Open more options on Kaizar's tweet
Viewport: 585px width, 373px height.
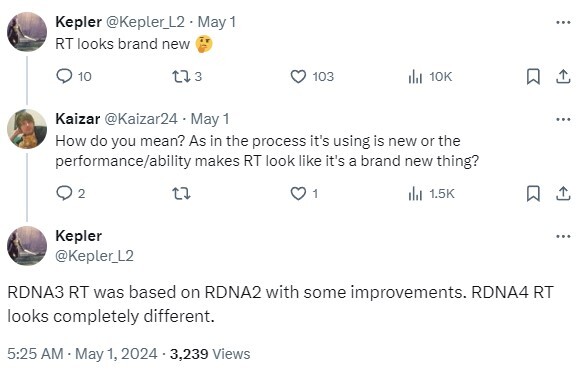563,119
